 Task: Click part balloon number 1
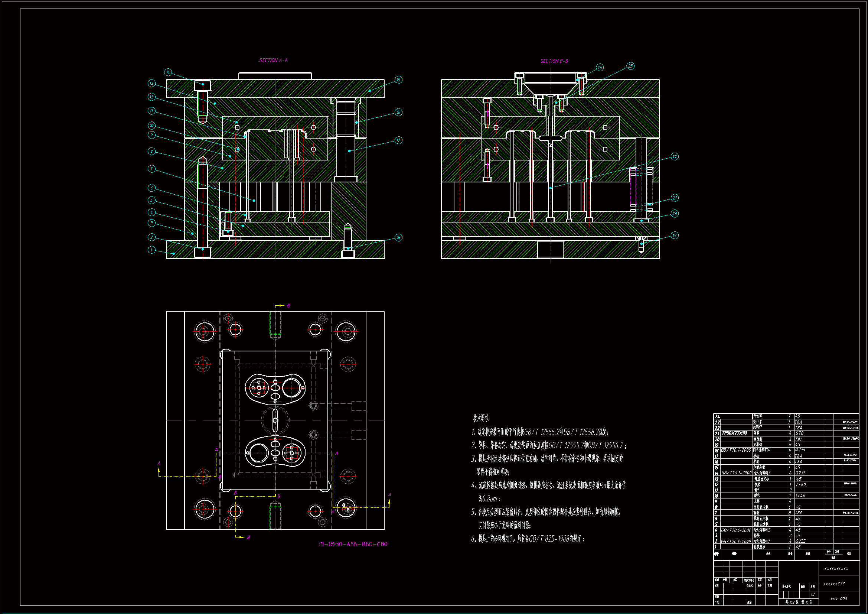click(151, 250)
